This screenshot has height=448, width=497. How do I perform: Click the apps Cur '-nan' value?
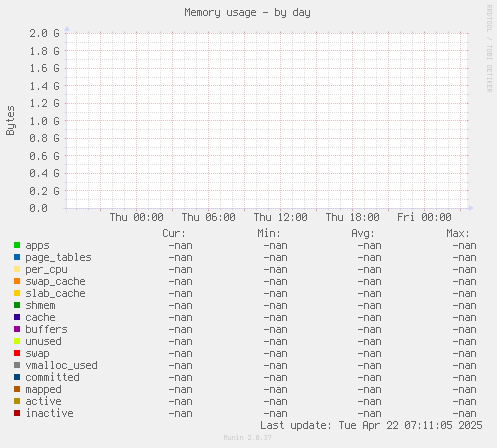pos(180,246)
